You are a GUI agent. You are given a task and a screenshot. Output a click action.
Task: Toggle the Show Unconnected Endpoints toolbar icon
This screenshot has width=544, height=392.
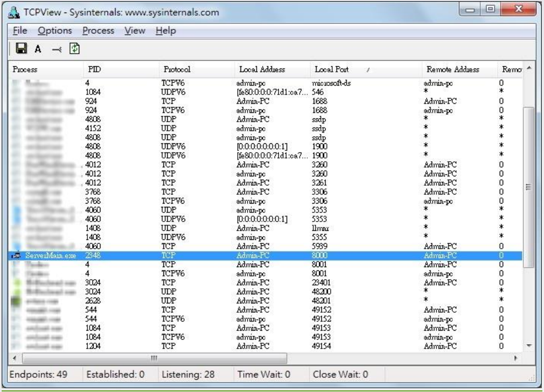pyautogui.click(x=56, y=49)
